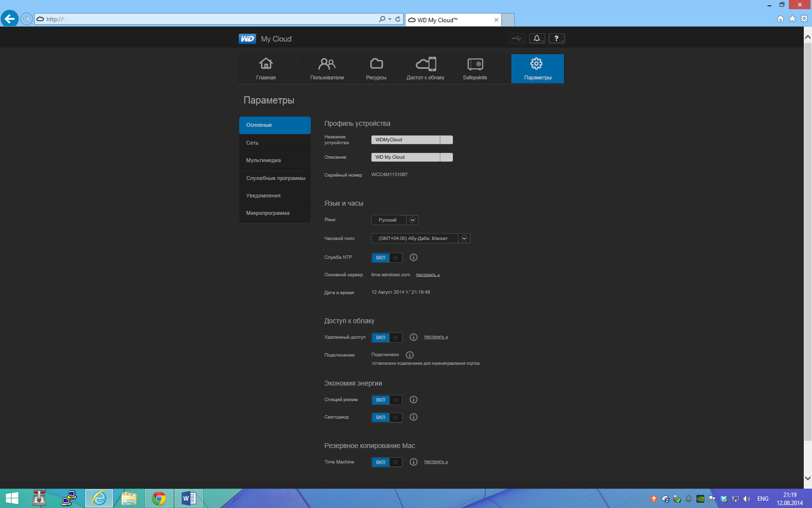Select Уведомления in settings sidebar
This screenshot has width=812, height=508.
point(275,195)
